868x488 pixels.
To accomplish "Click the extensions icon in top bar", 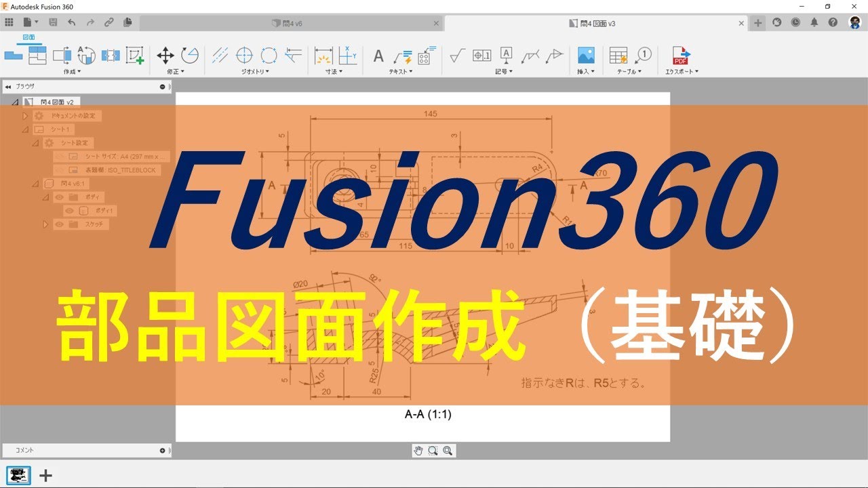I will 777,22.
